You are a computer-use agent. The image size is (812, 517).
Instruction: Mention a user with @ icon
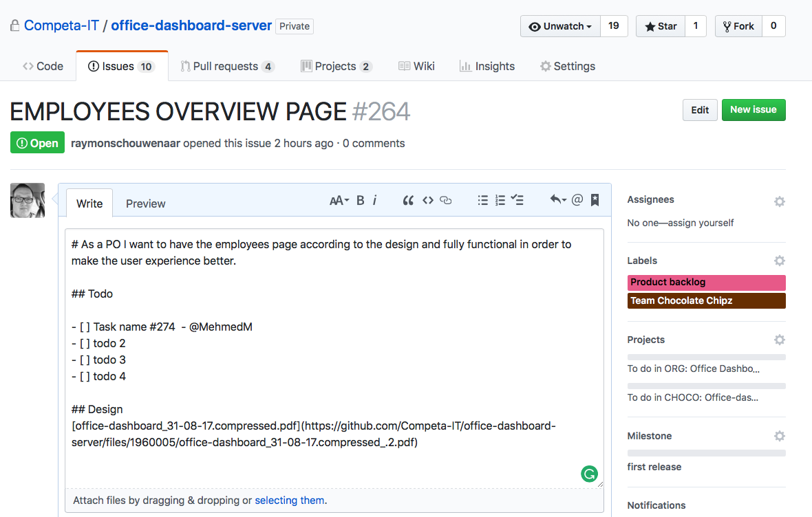(577, 199)
